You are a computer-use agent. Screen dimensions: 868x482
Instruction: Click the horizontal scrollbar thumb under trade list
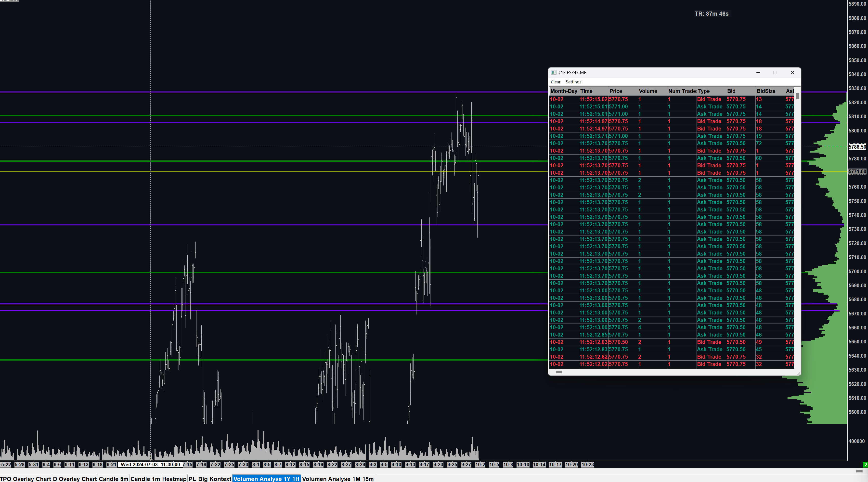point(559,372)
